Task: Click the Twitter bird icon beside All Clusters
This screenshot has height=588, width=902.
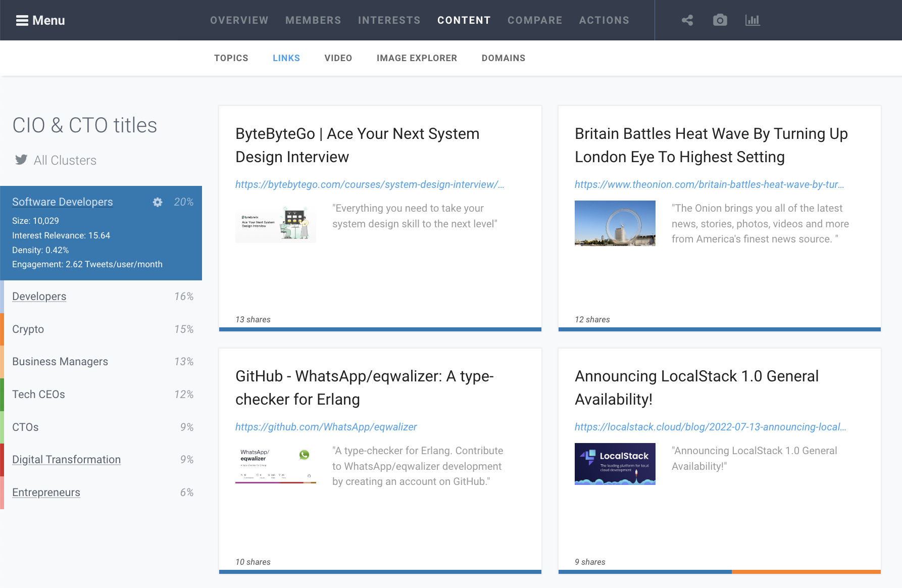Action: 21,160
